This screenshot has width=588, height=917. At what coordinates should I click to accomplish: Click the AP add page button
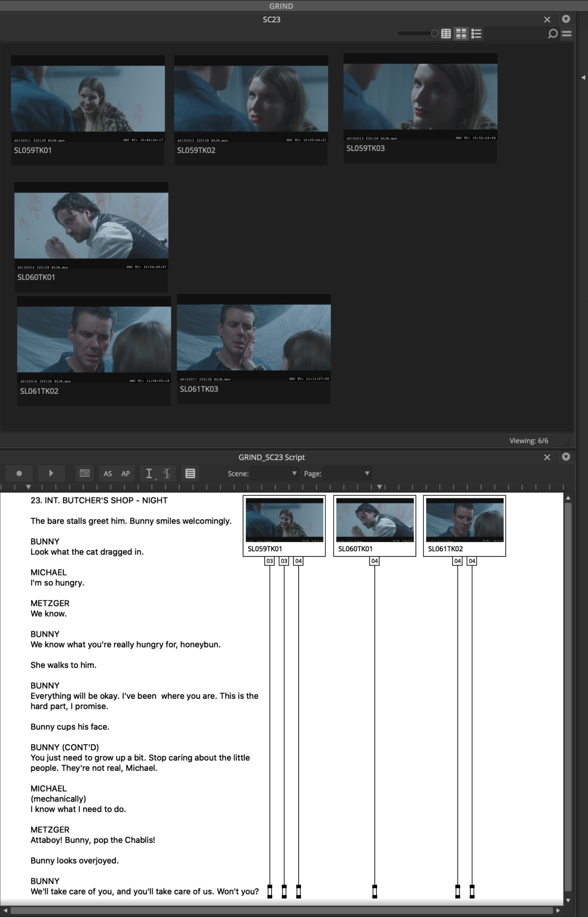click(x=126, y=474)
